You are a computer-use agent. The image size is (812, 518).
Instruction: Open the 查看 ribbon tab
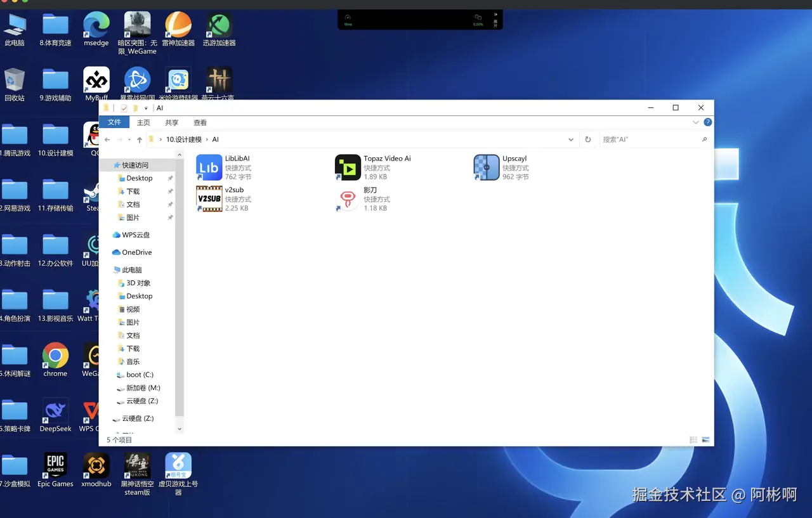click(x=200, y=122)
